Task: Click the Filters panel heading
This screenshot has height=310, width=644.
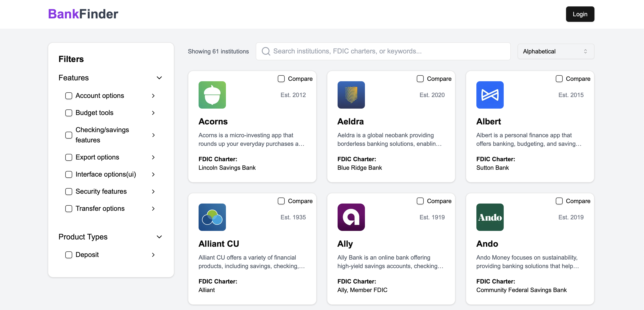Action: click(x=71, y=59)
